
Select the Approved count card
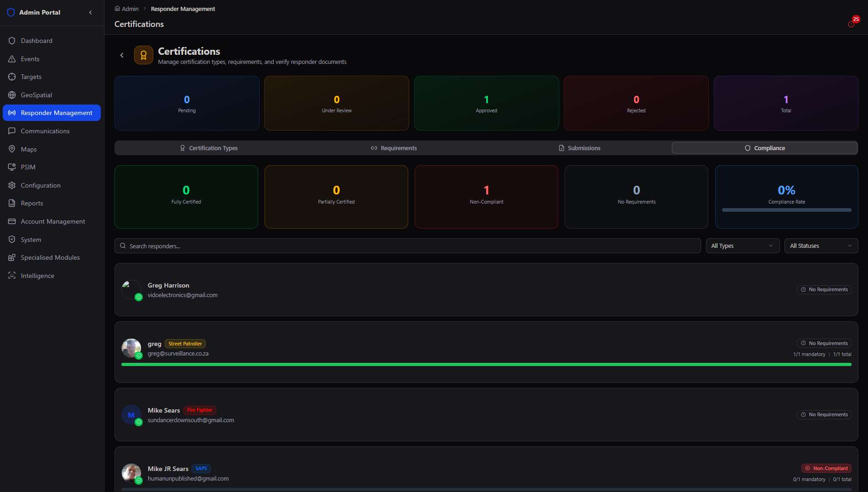click(486, 103)
